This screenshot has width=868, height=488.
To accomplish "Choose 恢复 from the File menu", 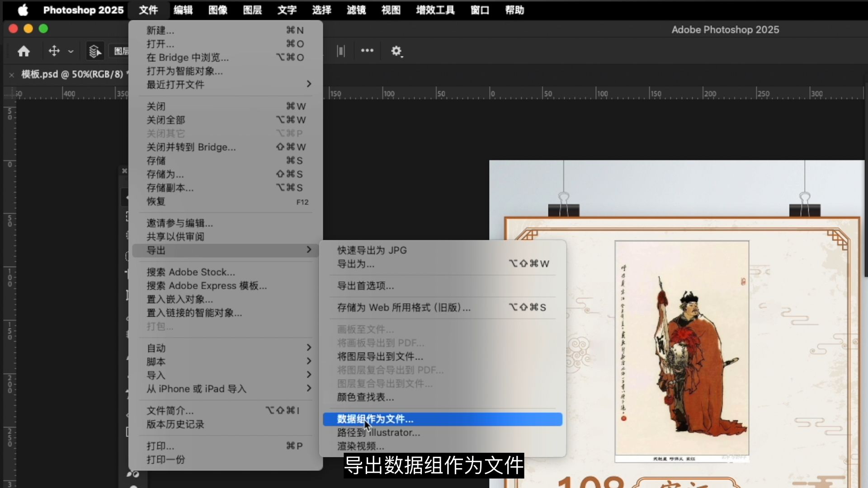I will pos(226,201).
